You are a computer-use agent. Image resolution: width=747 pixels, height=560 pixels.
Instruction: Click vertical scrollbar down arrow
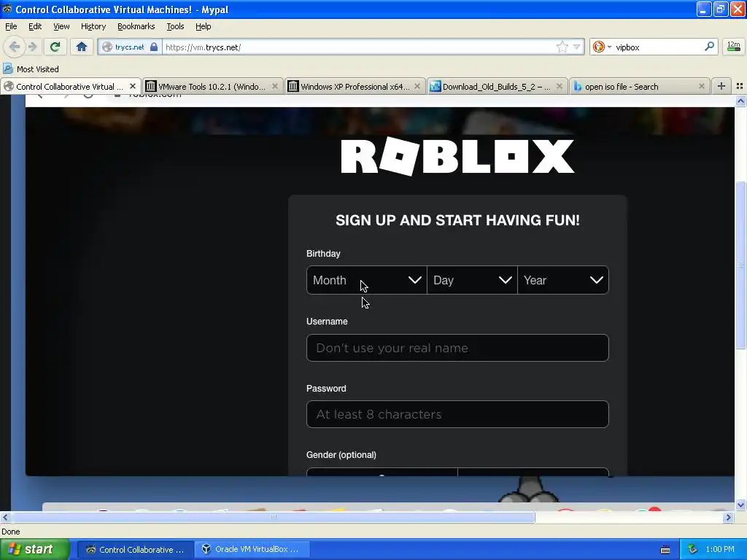[x=740, y=505]
